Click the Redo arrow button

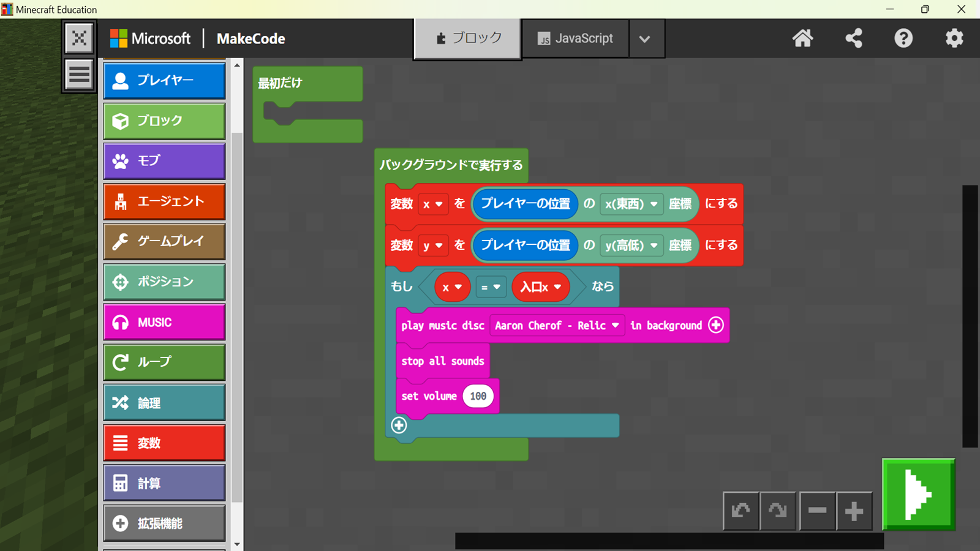pos(778,510)
